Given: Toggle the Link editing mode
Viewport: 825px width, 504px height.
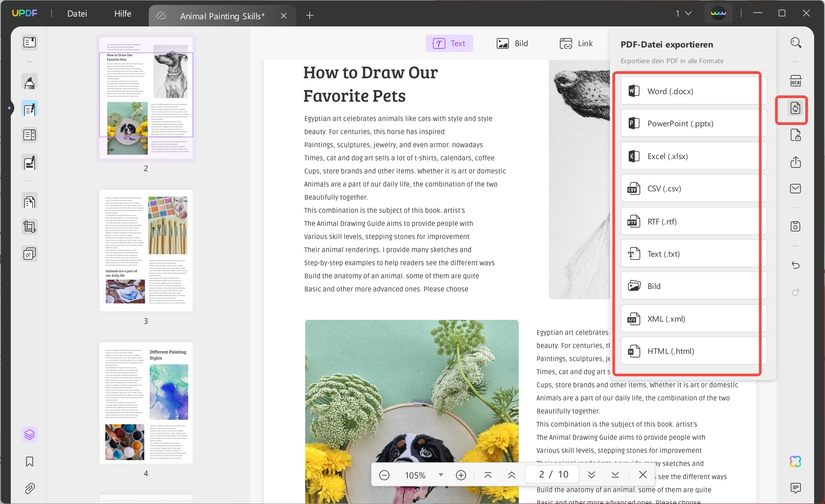Looking at the screenshot, I should [x=576, y=43].
